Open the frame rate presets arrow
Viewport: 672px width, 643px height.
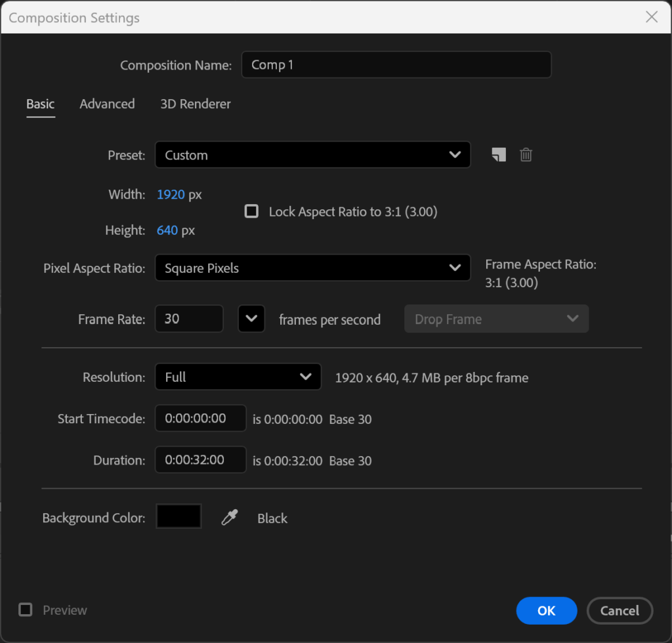251,319
